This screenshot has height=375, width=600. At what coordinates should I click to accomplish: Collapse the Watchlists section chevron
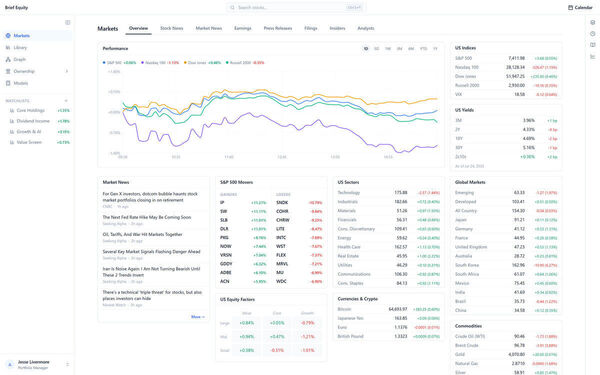click(x=66, y=101)
